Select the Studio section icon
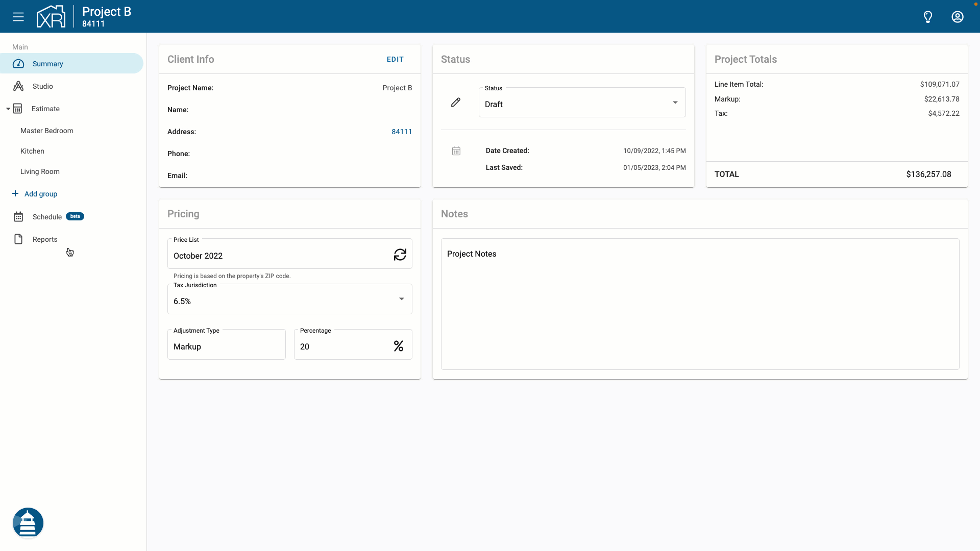980x551 pixels. pyautogui.click(x=18, y=86)
